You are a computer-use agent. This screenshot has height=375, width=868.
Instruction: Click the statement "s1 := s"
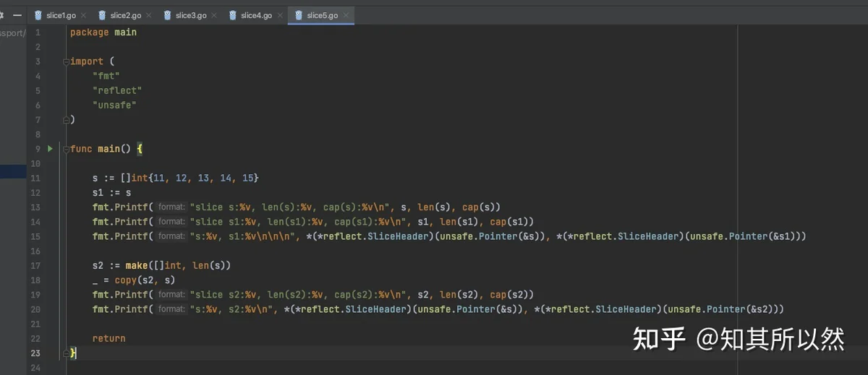point(112,193)
